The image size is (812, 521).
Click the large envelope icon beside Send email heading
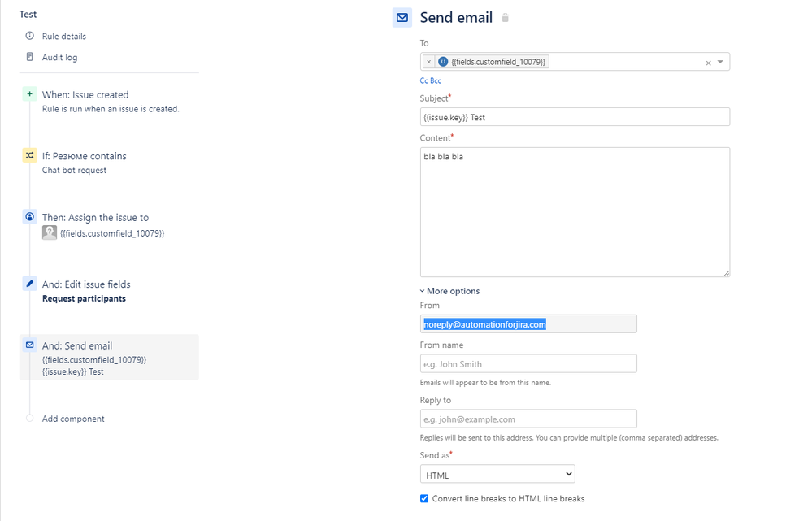pos(402,18)
